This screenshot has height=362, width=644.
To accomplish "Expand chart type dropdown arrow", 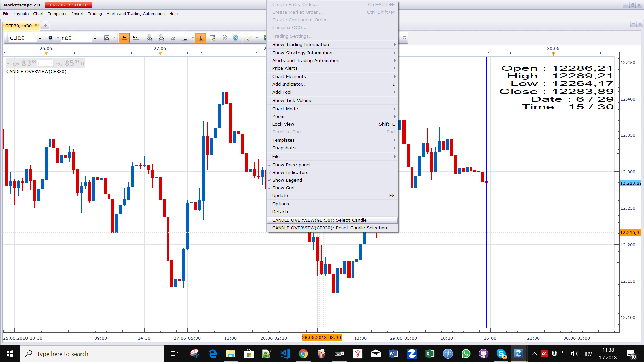I will 114,38.
